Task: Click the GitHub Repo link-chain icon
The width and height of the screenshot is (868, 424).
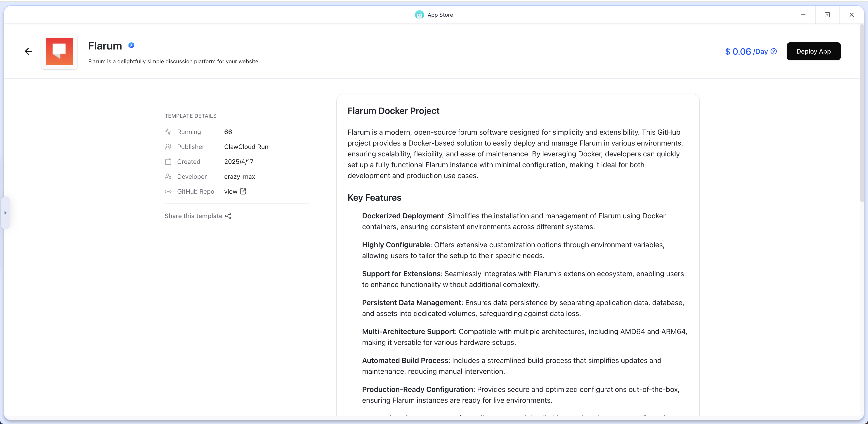Action: [168, 191]
